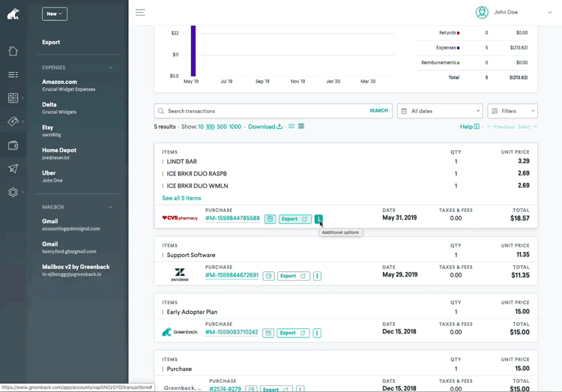Open the All dates dropdown
562x392 pixels.
tap(440, 111)
